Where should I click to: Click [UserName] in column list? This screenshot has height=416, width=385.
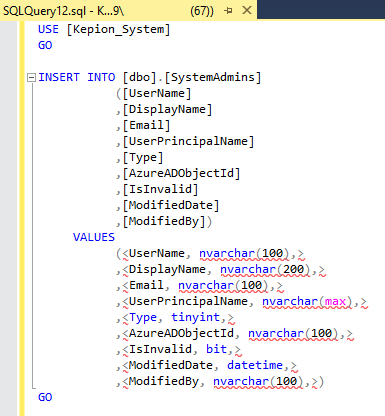click(157, 93)
